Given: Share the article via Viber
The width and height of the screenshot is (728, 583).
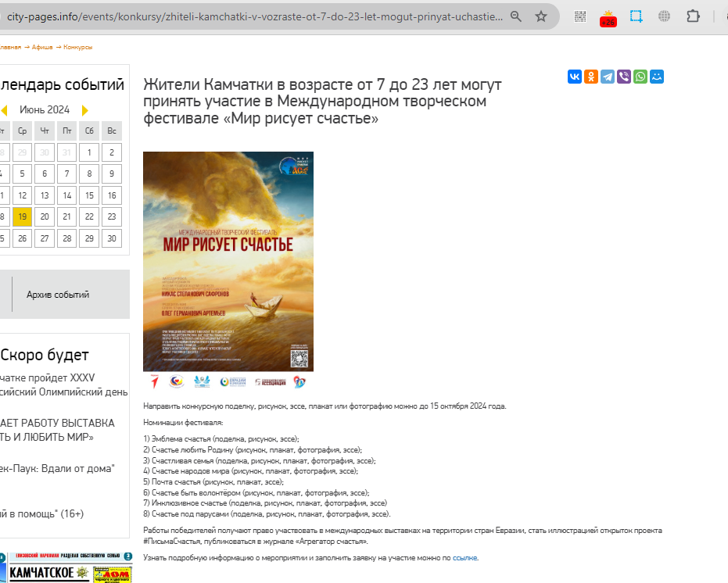Looking at the screenshot, I should pyautogui.click(x=624, y=77).
